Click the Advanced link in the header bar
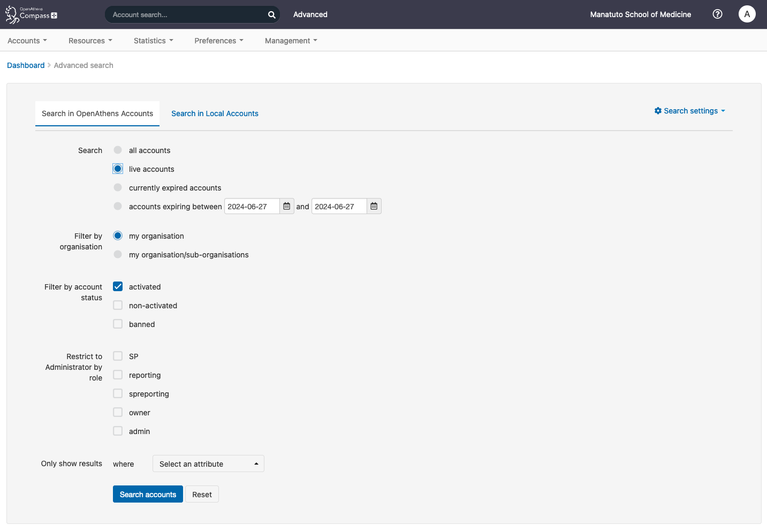This screenshot has height=532, width=767. pyautogui.click(x=310, y=14)
